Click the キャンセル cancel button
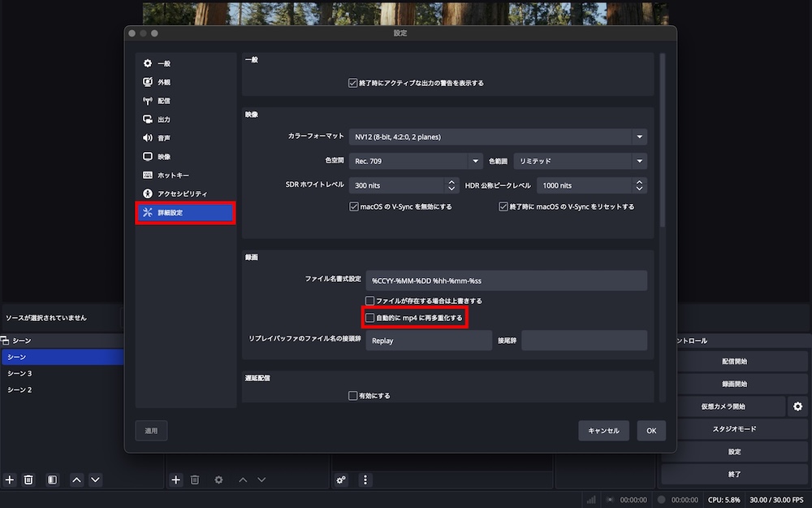Viewport: 812px width, 508px height. click(x=604, y=431)
